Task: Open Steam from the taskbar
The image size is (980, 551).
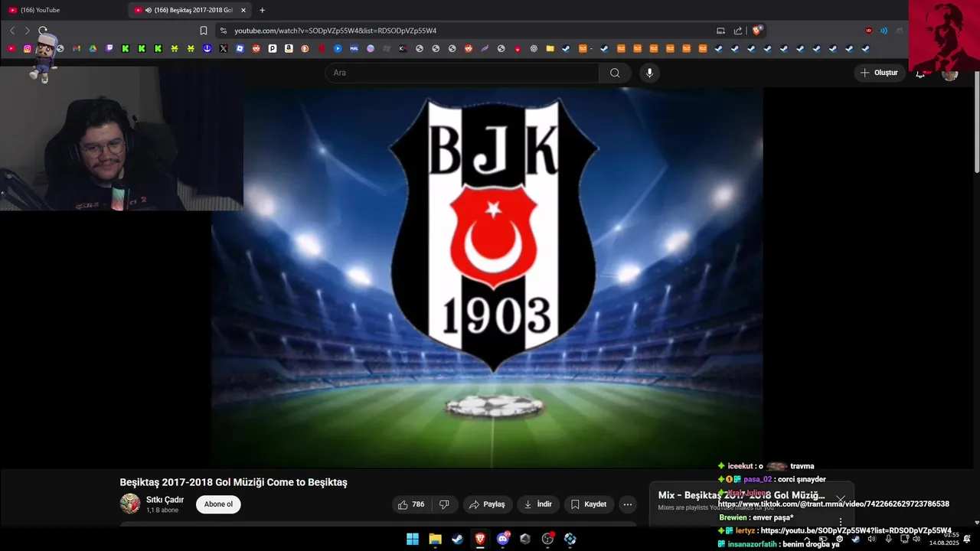Action: (457, 539)
